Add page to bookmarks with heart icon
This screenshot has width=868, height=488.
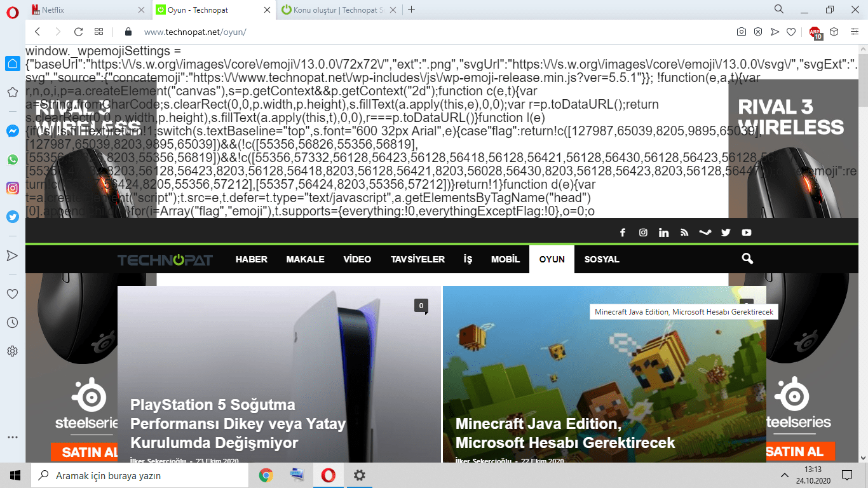(x=791, y=32)
